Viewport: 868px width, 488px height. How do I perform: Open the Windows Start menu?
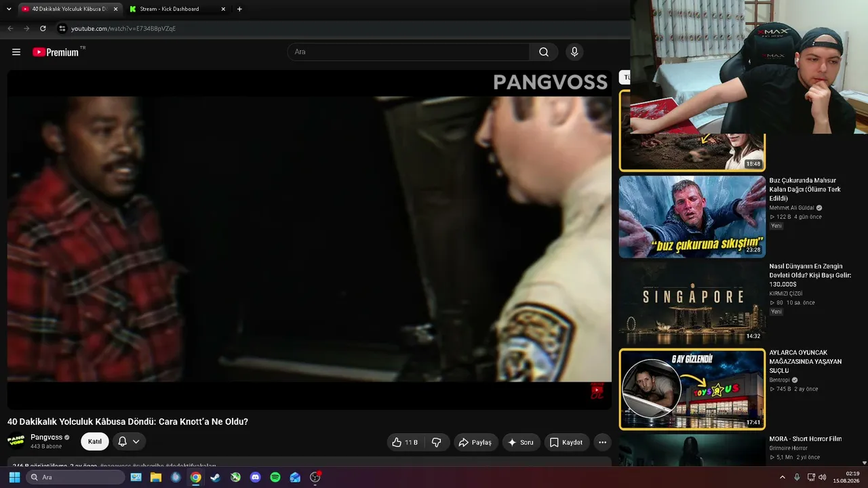(14, 477)
